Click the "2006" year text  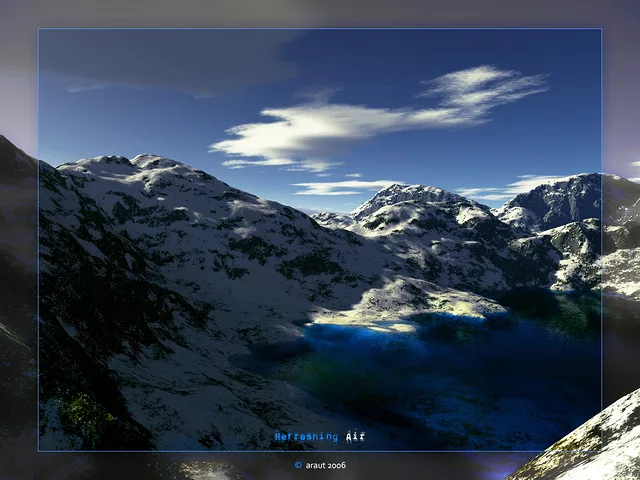coord(337,465)
